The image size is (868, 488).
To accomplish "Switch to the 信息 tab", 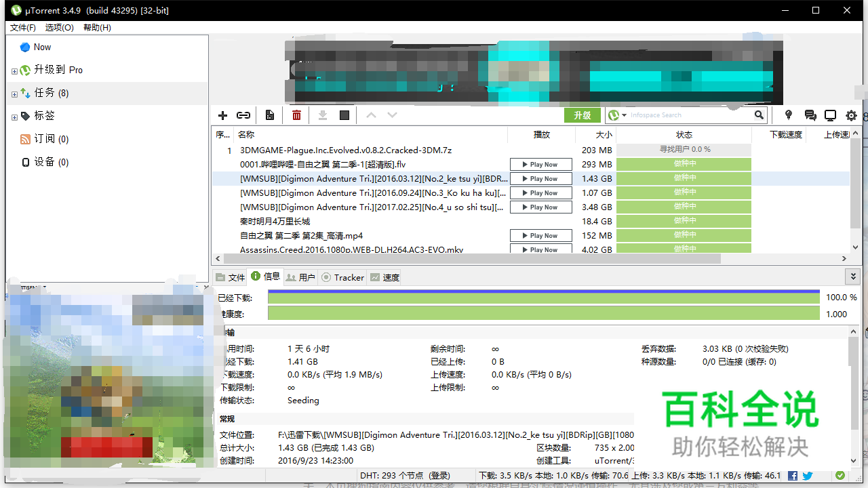I will click(x=265, y=277).
